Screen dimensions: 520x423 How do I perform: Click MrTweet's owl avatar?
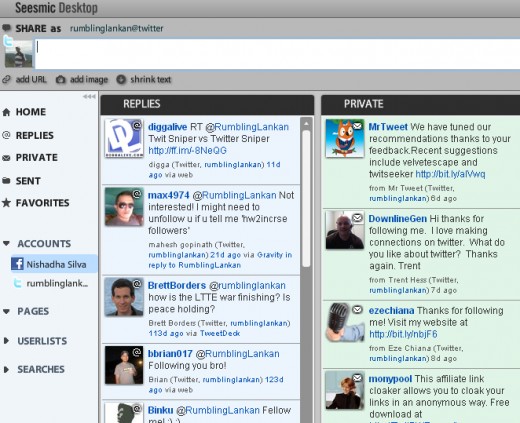click(x=345, y=138)
